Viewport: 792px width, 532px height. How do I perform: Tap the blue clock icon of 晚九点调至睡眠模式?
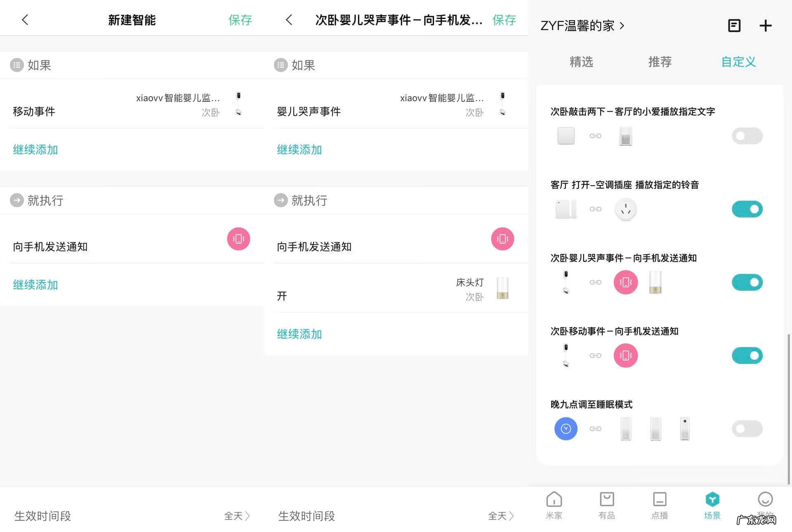tap(566, 428)
